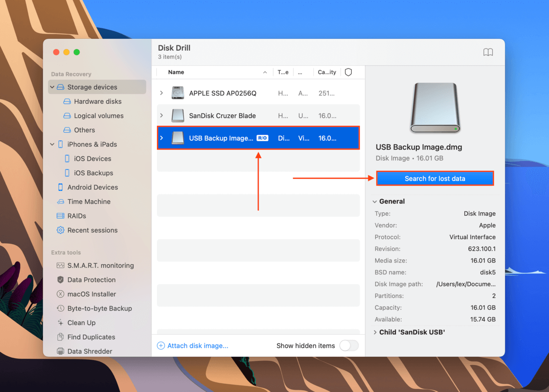549x392 pixels.
Task: Click the Data Shredder icon
Action: [x=60, y=351]
